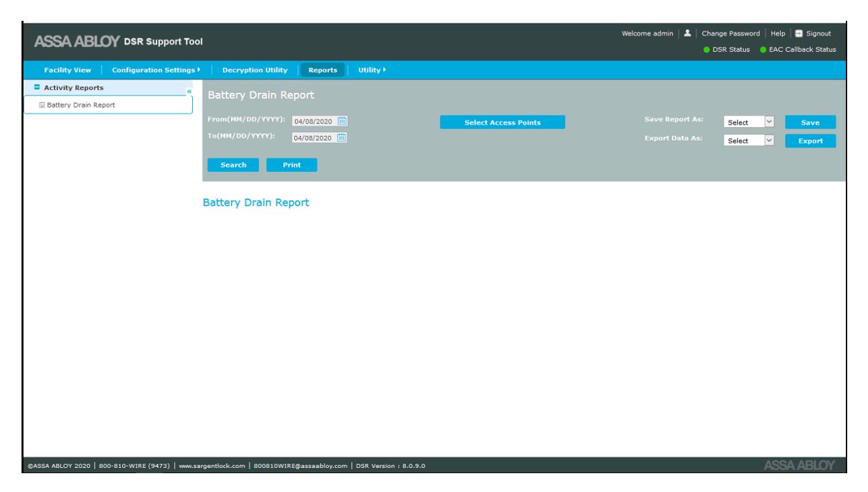The height and width of the screenshot is (492, 868).
Task: Click the 800810WIRE@assaabloy.com email in footer
Action: [x=300, y=465]
